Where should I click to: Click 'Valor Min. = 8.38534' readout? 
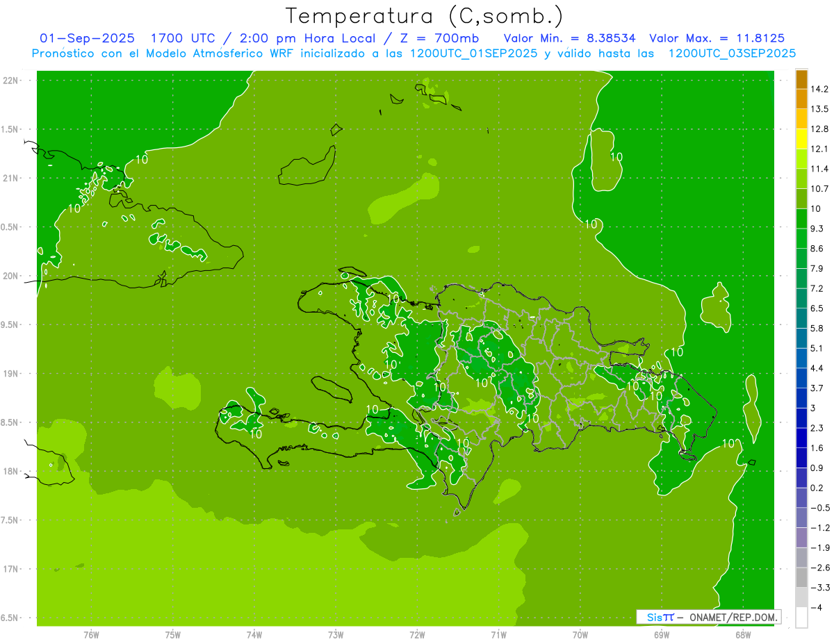point(569,38)
